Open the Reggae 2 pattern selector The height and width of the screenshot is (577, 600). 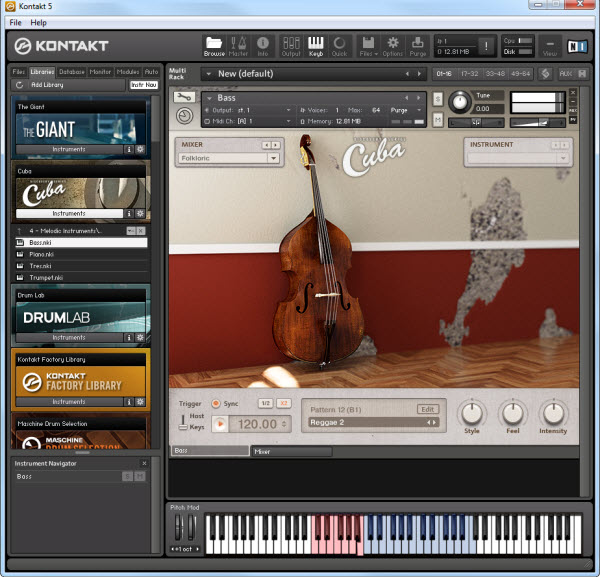point(373,422)
